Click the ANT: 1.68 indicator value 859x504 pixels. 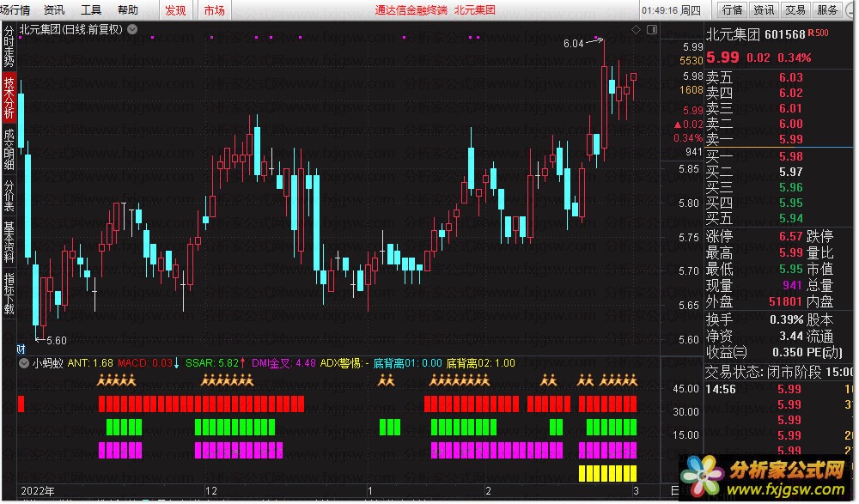(x=90, y=363)
